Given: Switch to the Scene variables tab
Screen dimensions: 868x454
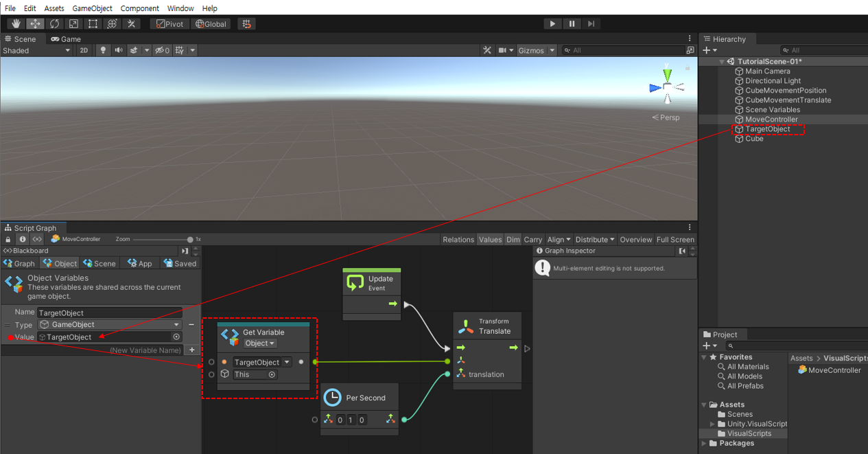Looking at the screenshot, I should click(100, 263).
